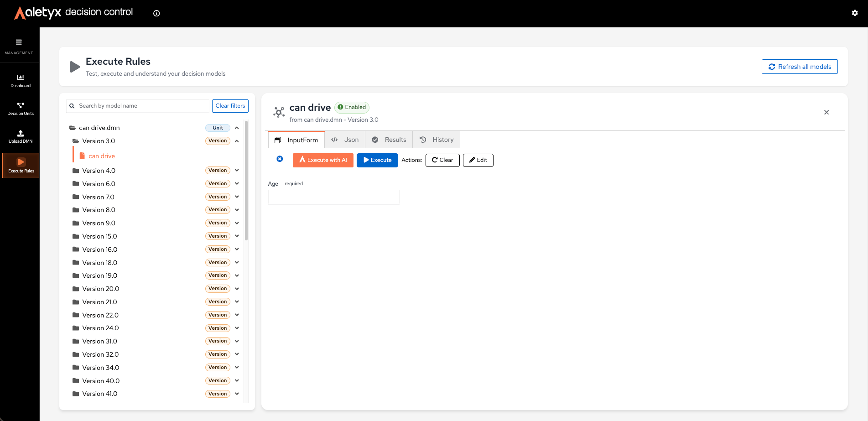868x421 pixels.
Task: Open the History tab
Action: tap(437, 140)
